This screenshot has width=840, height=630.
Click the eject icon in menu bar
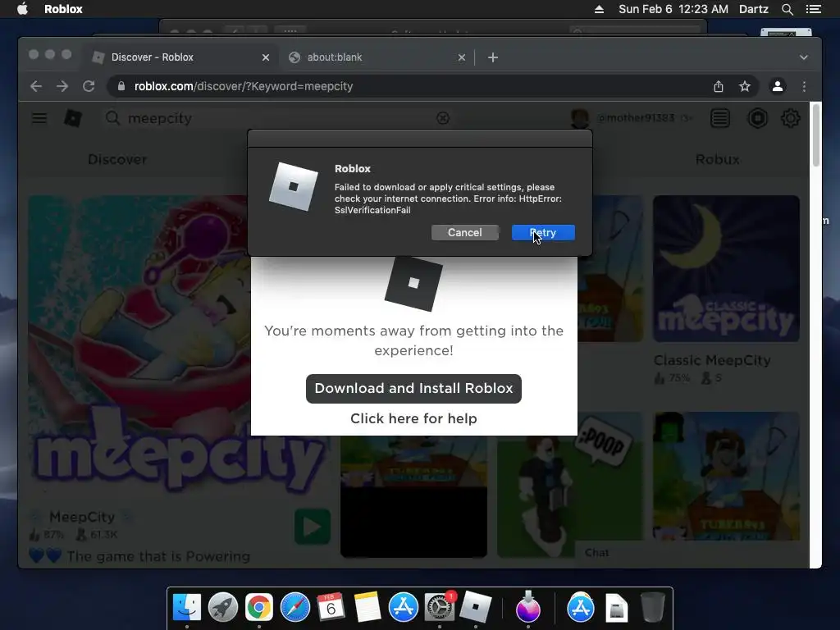tap(599, 9)
